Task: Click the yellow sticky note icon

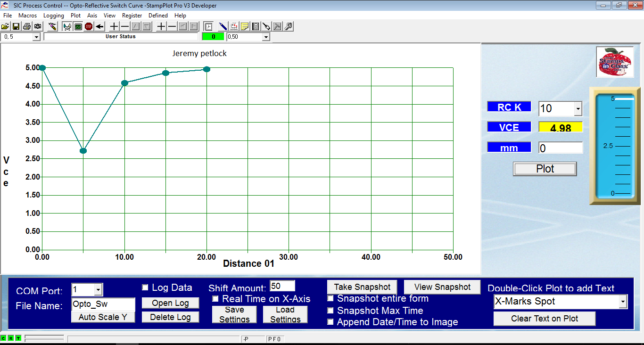Action: [245, 26]
